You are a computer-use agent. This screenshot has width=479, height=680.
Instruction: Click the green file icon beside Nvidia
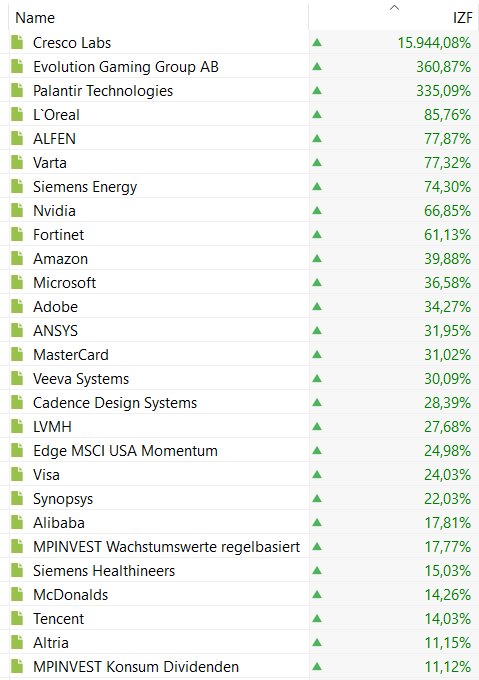(x=17, y=211)
